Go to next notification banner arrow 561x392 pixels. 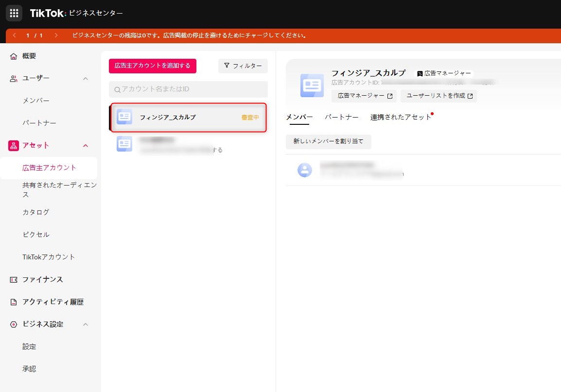pyautogui.click(x=56, y=35)
